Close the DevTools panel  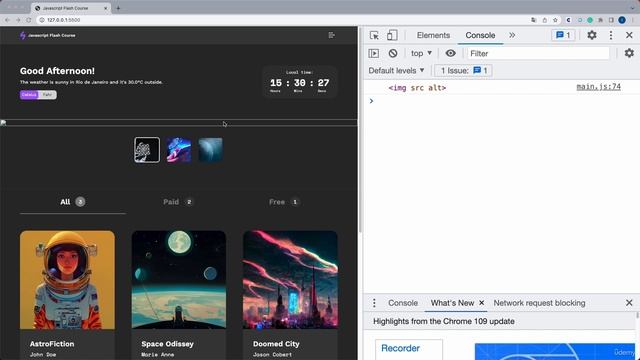(629, 35)
